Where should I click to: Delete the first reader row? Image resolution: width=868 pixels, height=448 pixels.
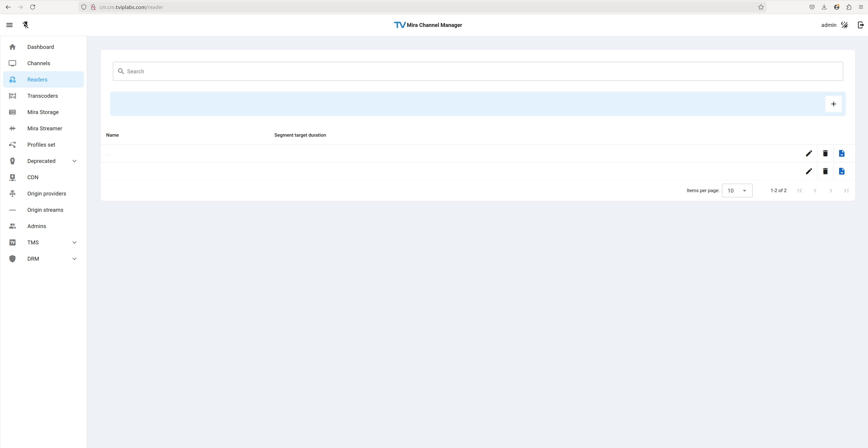click(825, 154)
